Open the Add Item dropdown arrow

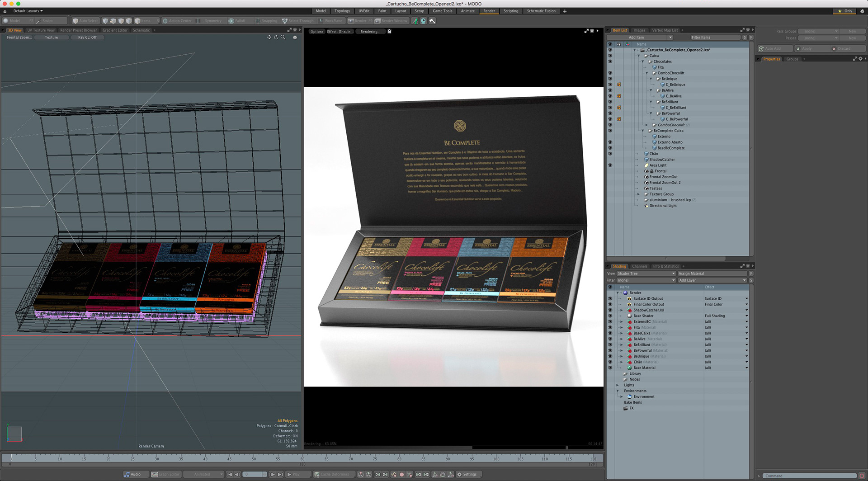click(670, 38)
